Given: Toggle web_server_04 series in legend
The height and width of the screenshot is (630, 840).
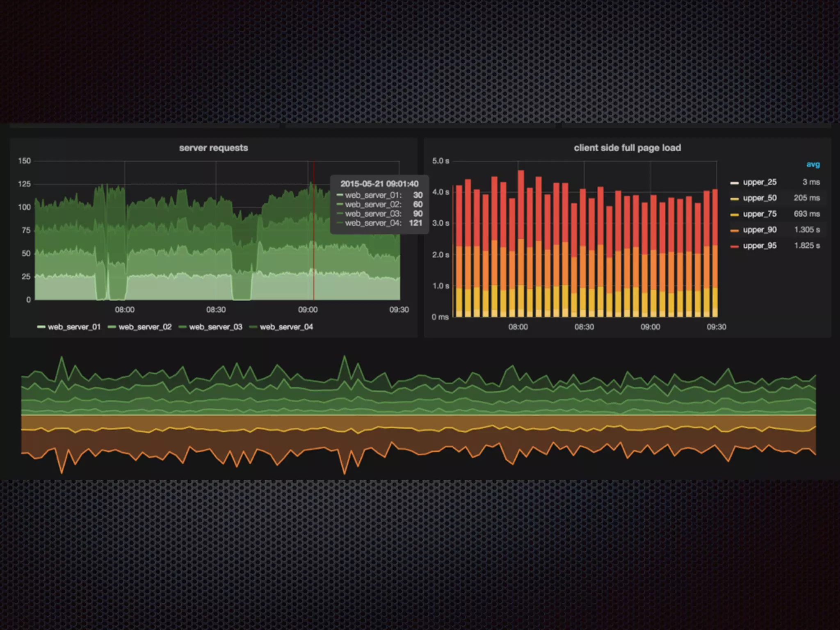Looking at the screenshot, I should tap(286, 327).
